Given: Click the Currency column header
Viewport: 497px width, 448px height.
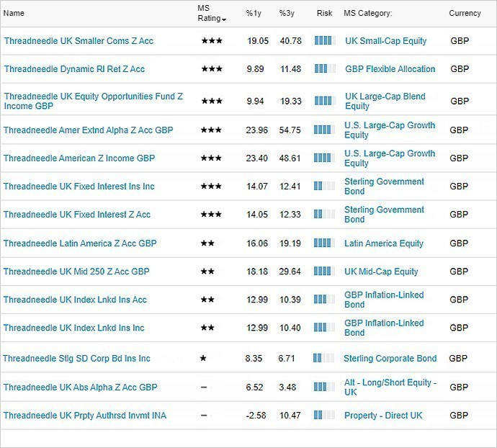Looking at the screenshot, I should [465, 13].
